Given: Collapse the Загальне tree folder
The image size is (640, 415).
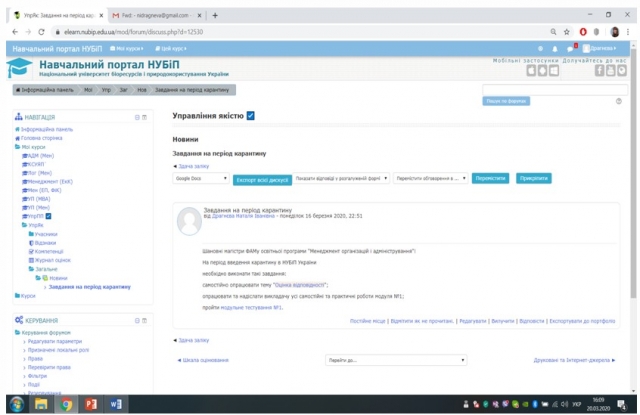Looking at the screenshot, I should (31, 269).
